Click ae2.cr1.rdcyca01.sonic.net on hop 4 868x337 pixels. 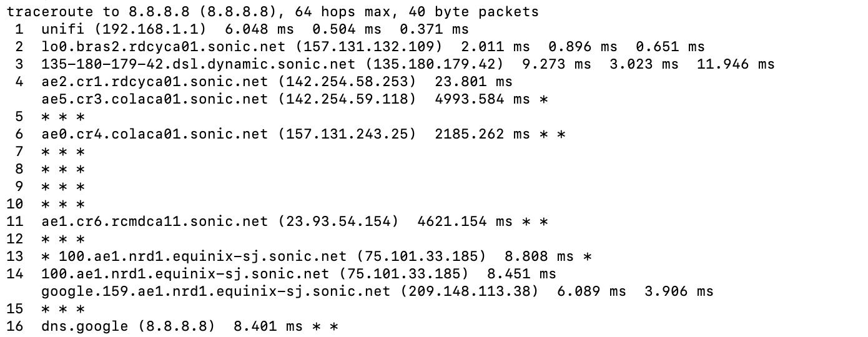(155, 82)
